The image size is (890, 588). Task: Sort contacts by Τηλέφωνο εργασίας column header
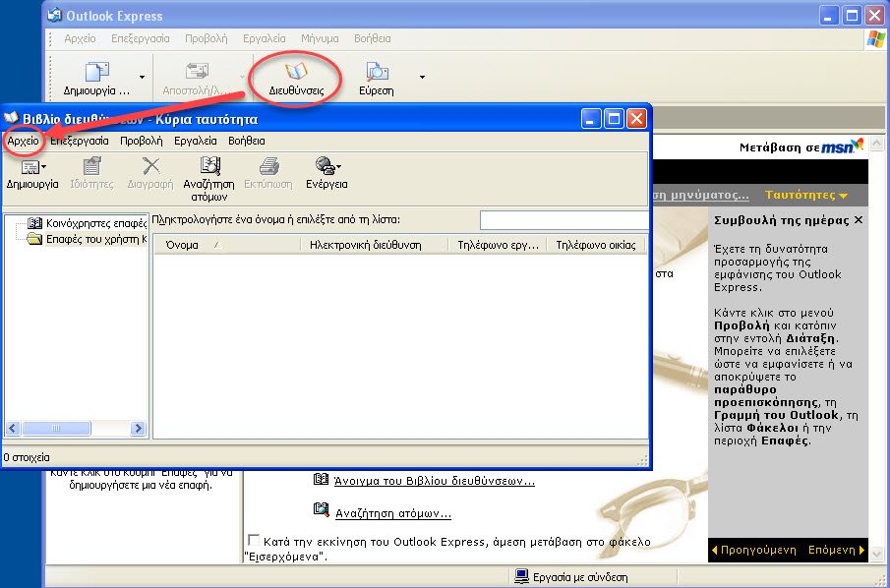tap(498, 245)
